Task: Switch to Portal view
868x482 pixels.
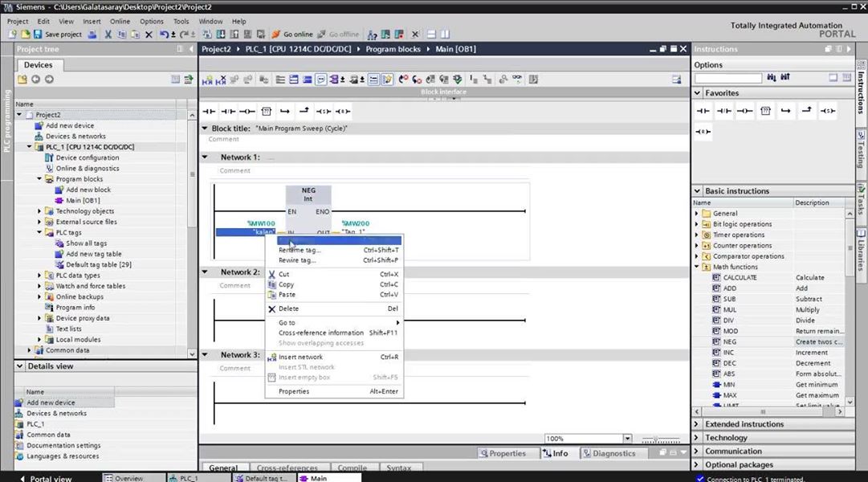Action: [x=46, y=479]
